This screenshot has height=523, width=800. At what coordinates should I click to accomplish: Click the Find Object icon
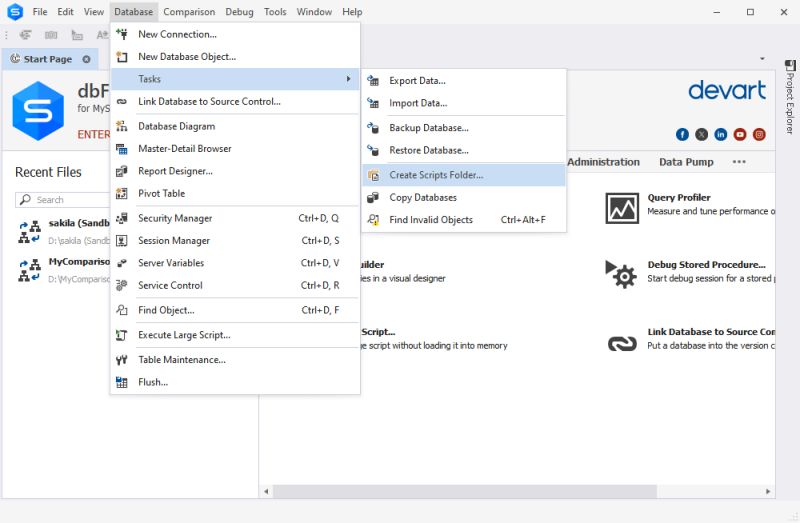(121, 310)
